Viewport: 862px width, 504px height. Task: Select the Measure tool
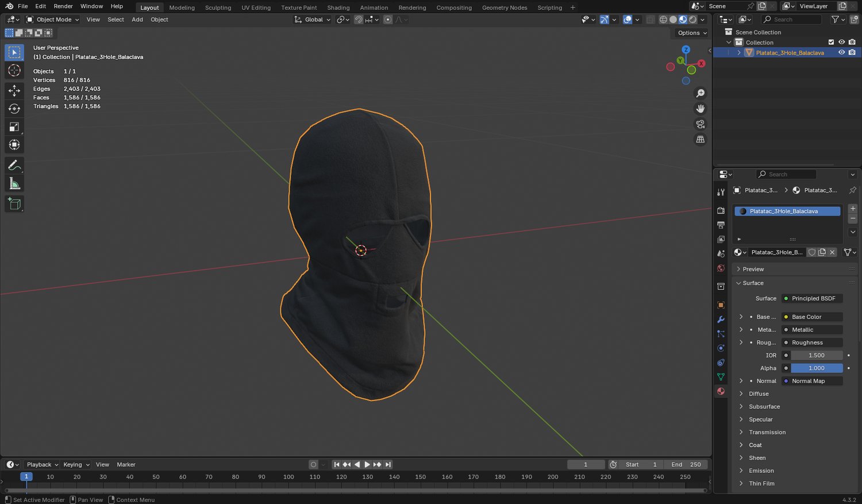point(14,184)
